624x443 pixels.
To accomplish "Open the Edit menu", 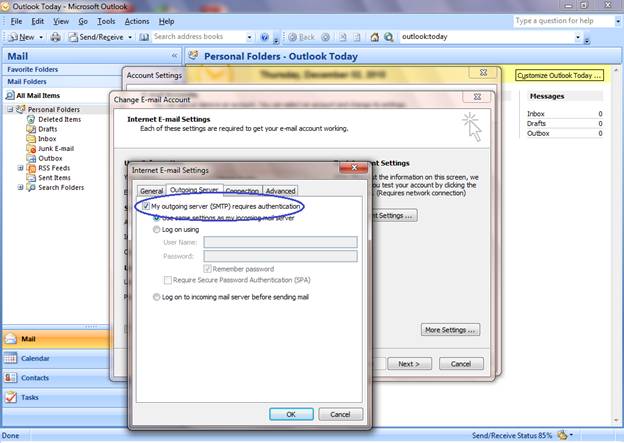I will coord(38,21).
